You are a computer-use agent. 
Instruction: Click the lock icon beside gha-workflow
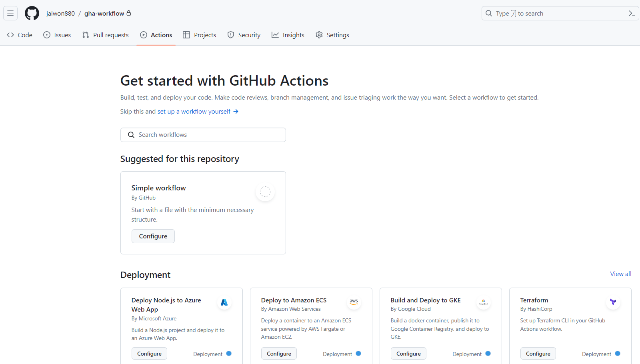click(129, 13)
